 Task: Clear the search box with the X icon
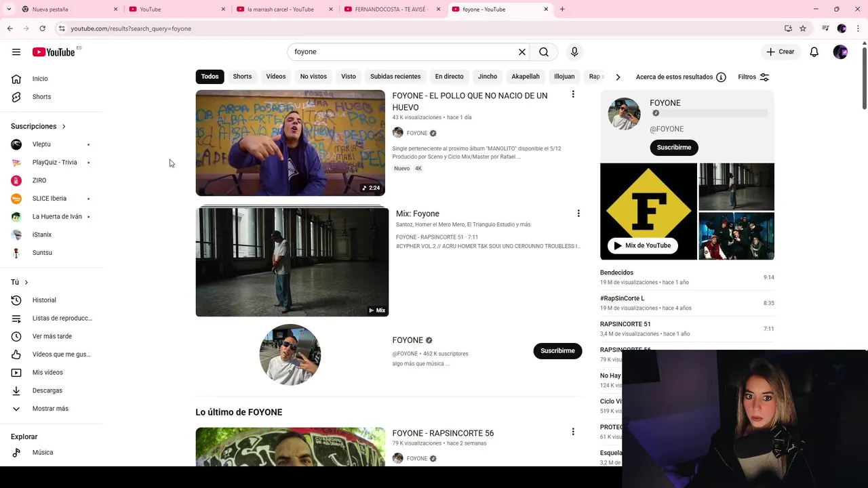[x=522, y=52]
